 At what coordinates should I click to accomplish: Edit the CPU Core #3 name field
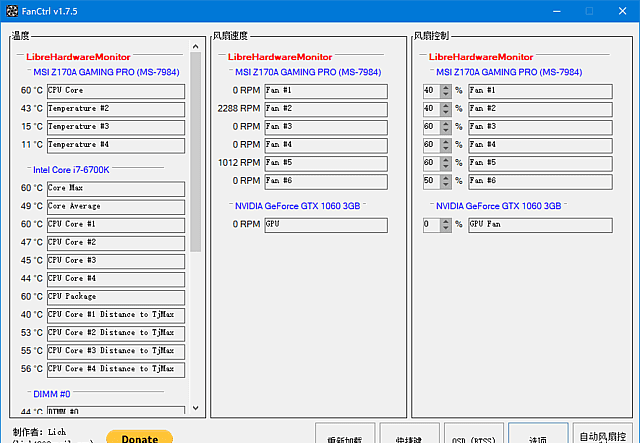[116, 261]
